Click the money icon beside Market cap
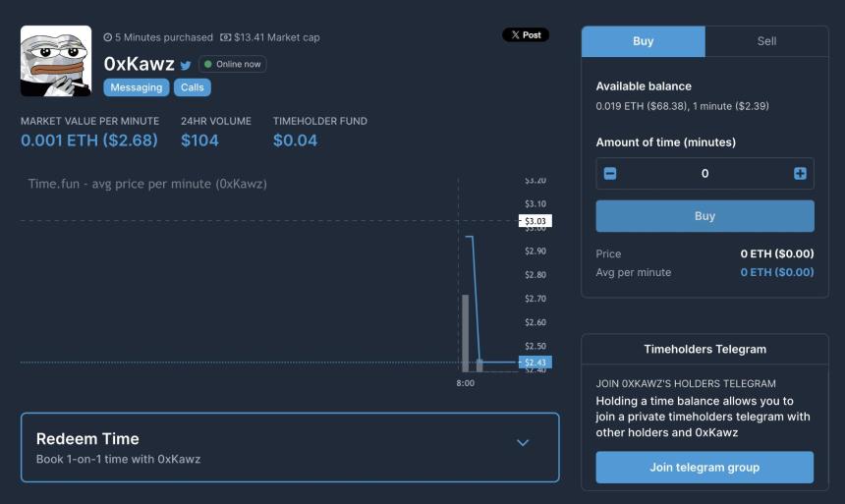 tap(225, 37)
